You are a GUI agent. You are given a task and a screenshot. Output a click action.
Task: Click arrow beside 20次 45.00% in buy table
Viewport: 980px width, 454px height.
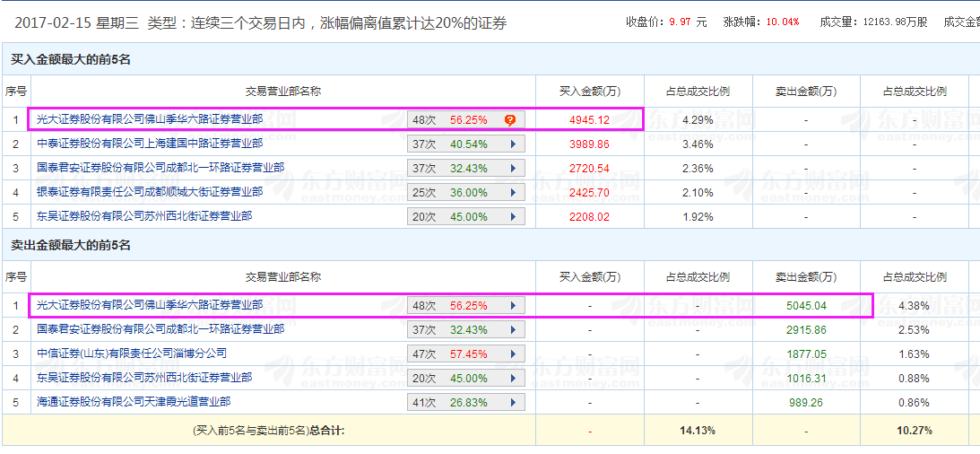coord(513,216)
